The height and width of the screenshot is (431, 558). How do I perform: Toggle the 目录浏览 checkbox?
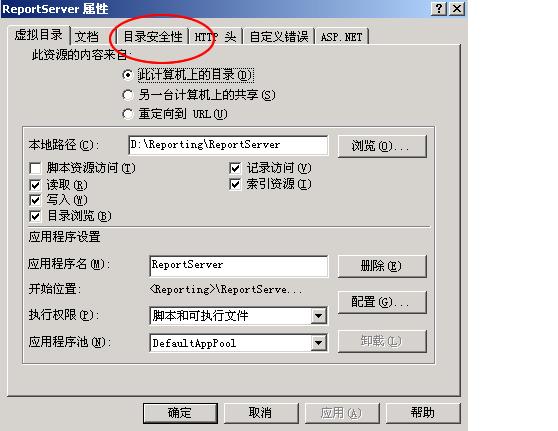[35, 216]
